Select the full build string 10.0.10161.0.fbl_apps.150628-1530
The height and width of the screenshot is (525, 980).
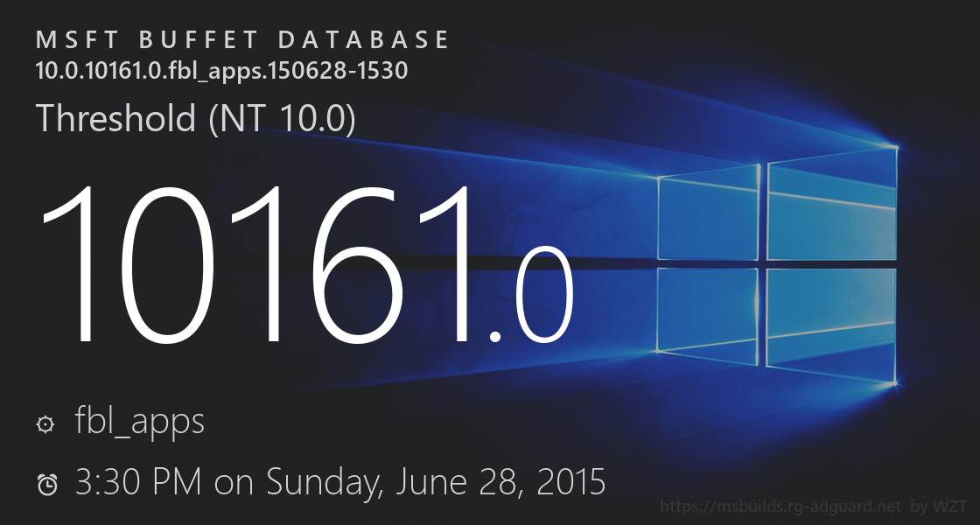(x=222, y=71)
